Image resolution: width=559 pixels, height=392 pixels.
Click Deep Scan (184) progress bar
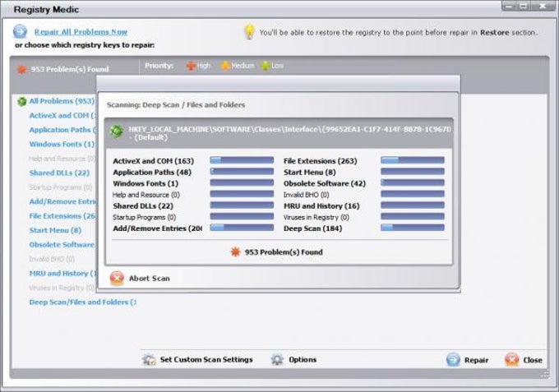click(x=413, y=228)
